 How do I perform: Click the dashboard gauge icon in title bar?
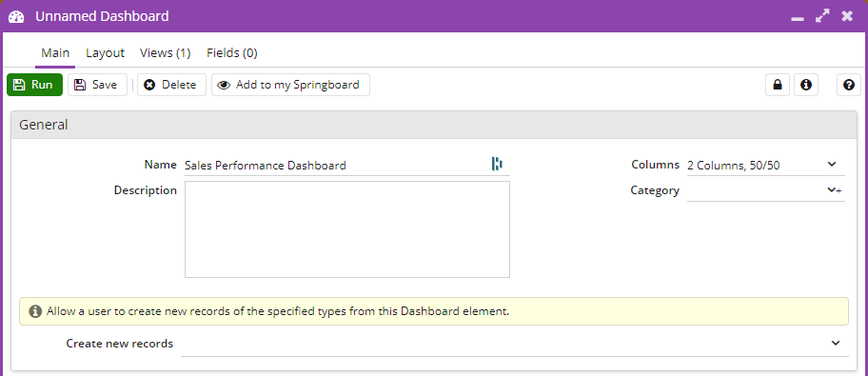[16, 16]
